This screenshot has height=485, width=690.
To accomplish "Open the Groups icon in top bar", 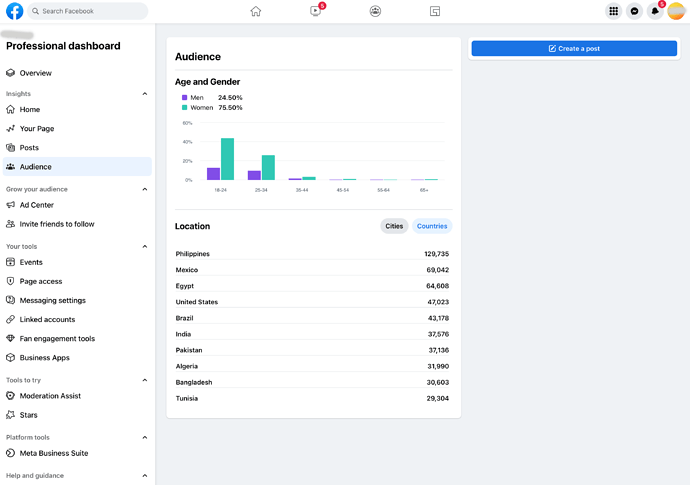I will tap(375, 11).
